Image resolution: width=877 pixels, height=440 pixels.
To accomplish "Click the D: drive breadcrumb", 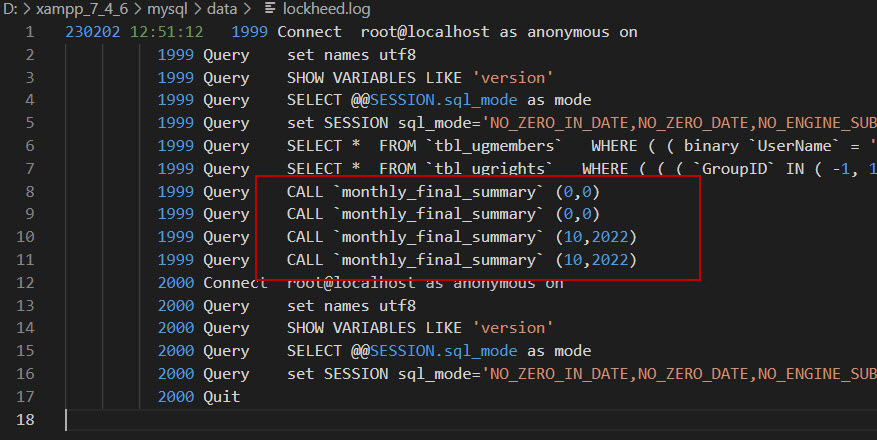I will (x=9, y=9).
